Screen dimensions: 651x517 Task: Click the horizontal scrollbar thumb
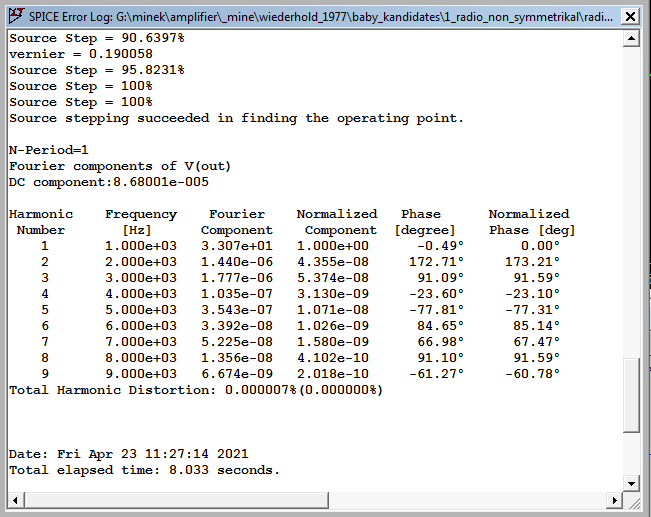pyautogui.click(x=176, y=500)
